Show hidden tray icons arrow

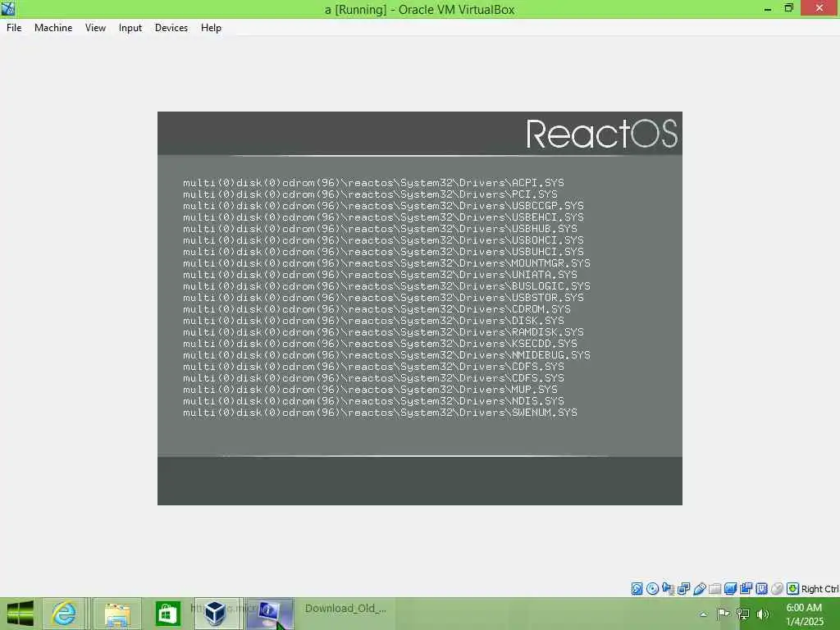(x=703, y=614)
